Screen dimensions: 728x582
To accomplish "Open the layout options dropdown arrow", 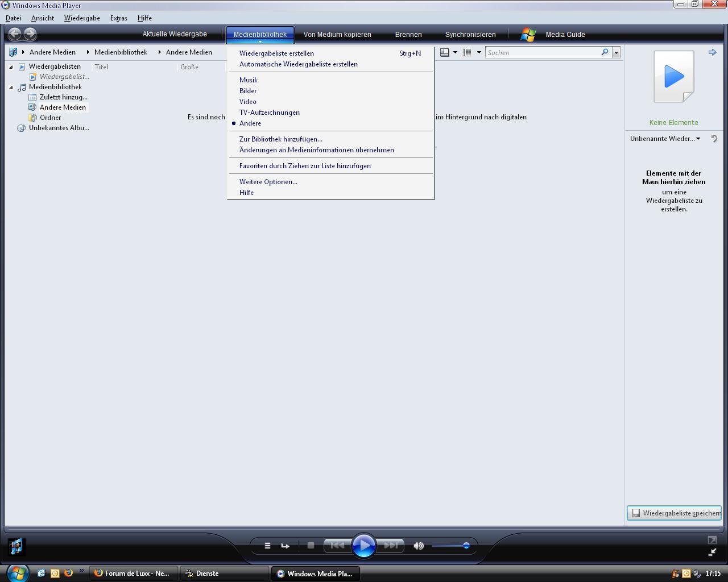I will [x=455, y=52].
